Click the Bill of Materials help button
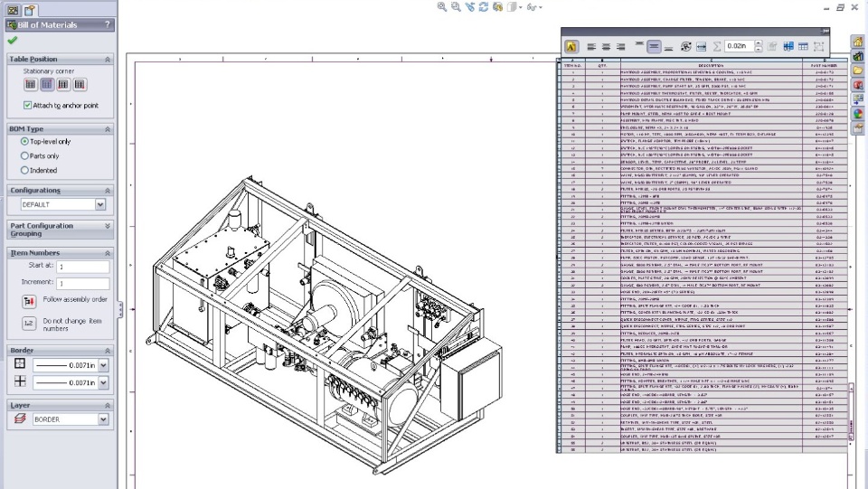This screenshot has height=489, width=868. click(x=108, y=24)
